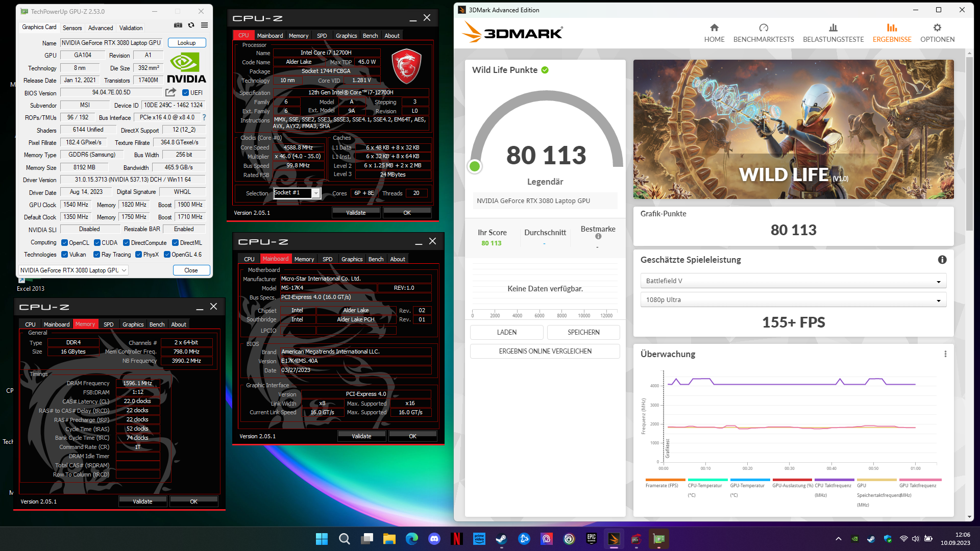This screenshot has width=980, height=551.
Task: Toggle the OpenCL checkbox
Action: [64, 243]
